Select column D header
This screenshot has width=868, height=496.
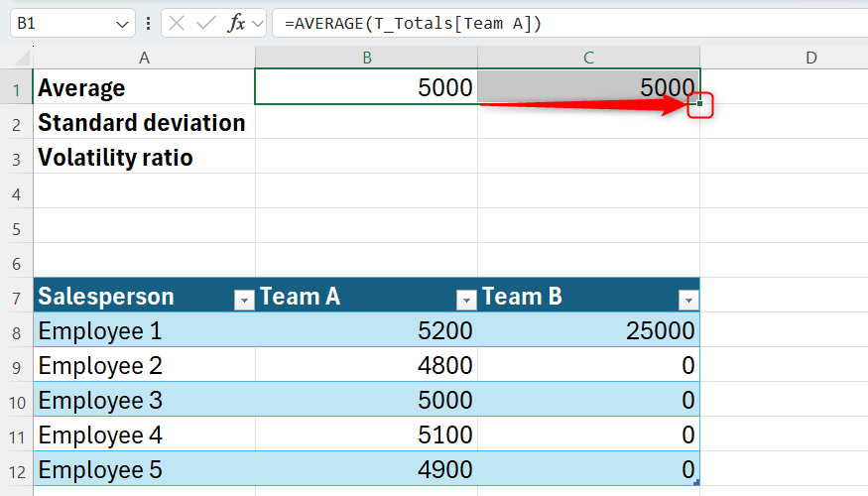(810, 58)
